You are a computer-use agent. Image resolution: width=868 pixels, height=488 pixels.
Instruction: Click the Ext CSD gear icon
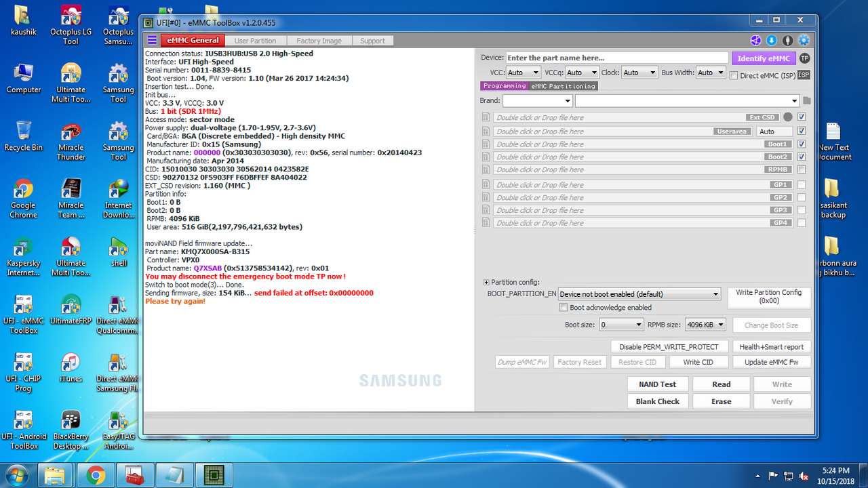[x=788, y=117]
